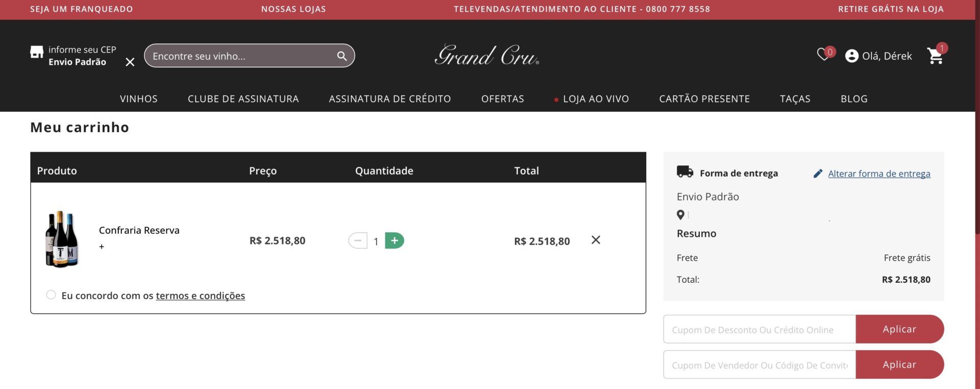Go to the OFERTAS menu item

pyautogui.click(x=503, y=99)
